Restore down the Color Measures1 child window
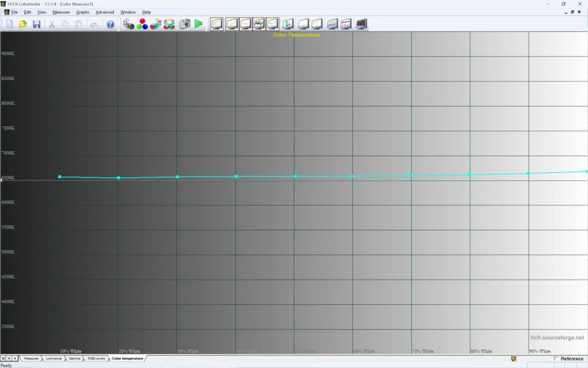 coord(572,12)
